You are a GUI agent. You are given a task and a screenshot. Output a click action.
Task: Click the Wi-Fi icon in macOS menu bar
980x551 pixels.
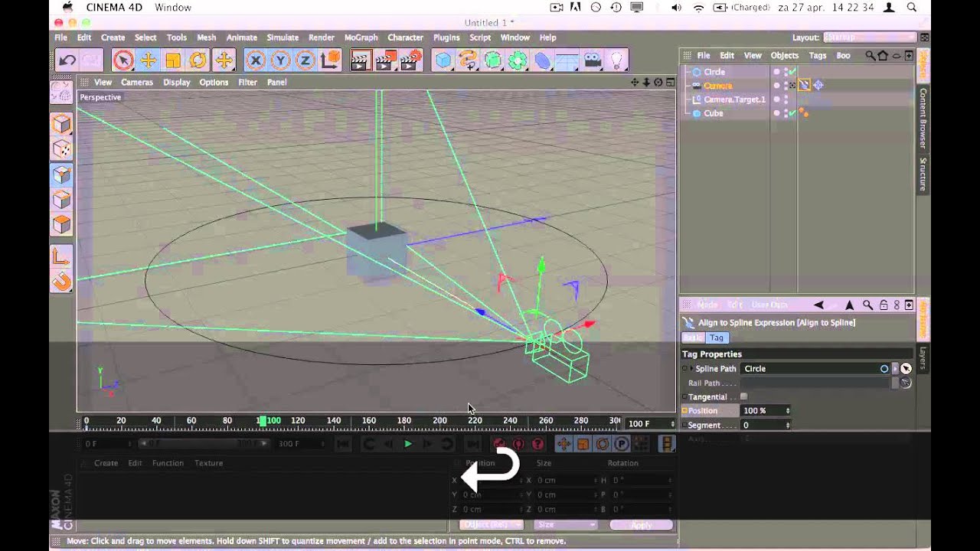698,8
